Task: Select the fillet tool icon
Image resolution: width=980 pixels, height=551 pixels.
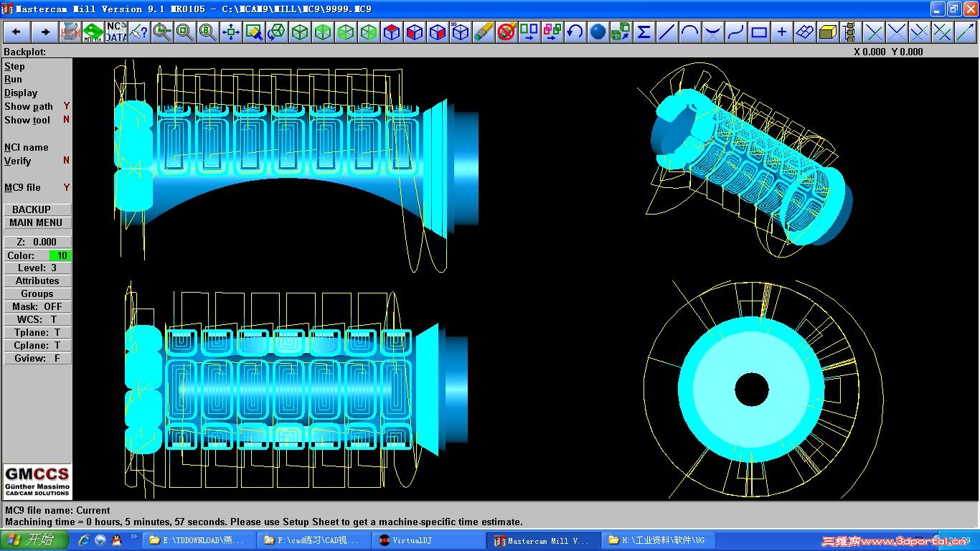Action: [x=713, y=32]
